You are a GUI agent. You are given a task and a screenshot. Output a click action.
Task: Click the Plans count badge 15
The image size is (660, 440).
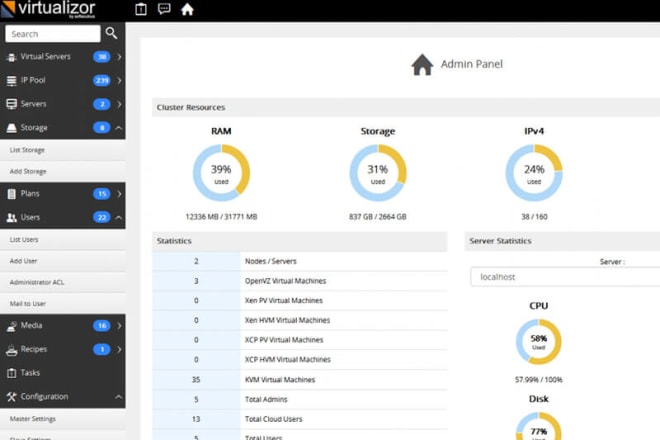(101, 194)
